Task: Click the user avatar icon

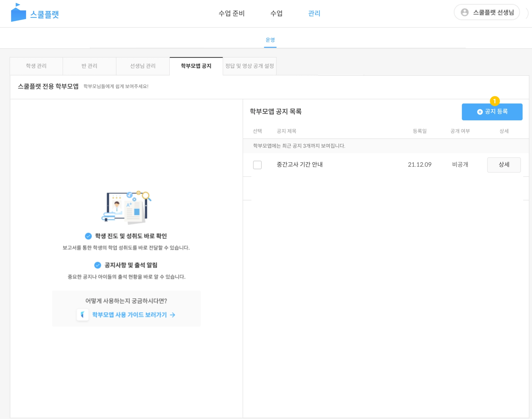Action: coord(464,12)
